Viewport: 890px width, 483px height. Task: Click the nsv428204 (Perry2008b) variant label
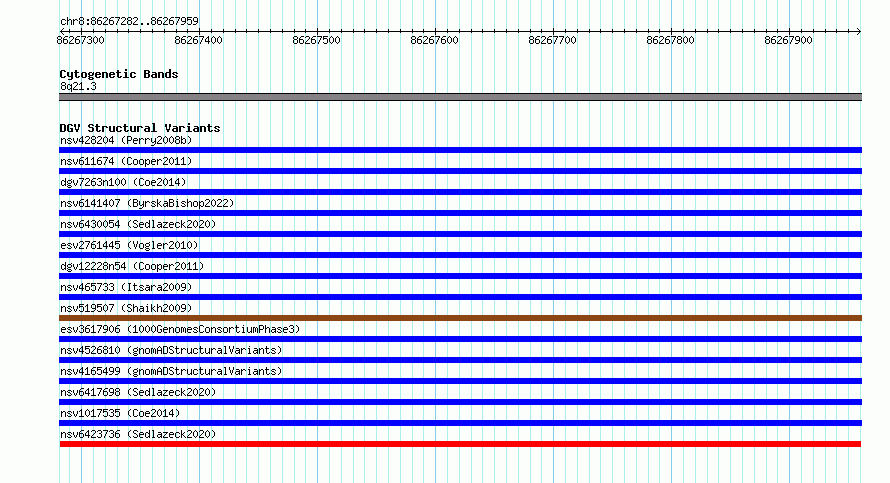(126, 140)
